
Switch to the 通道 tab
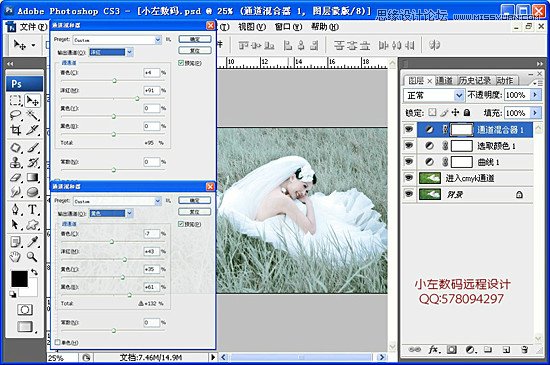pos(444,81)
